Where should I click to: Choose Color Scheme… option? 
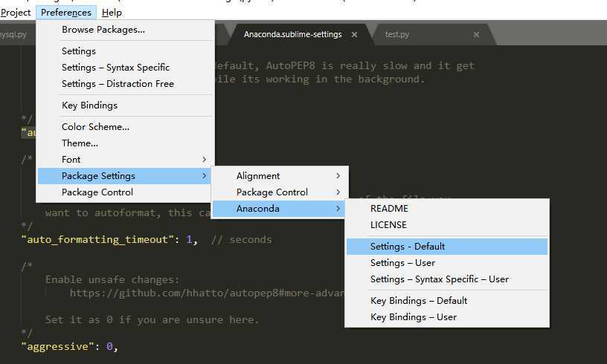click(x=126, y=127)
